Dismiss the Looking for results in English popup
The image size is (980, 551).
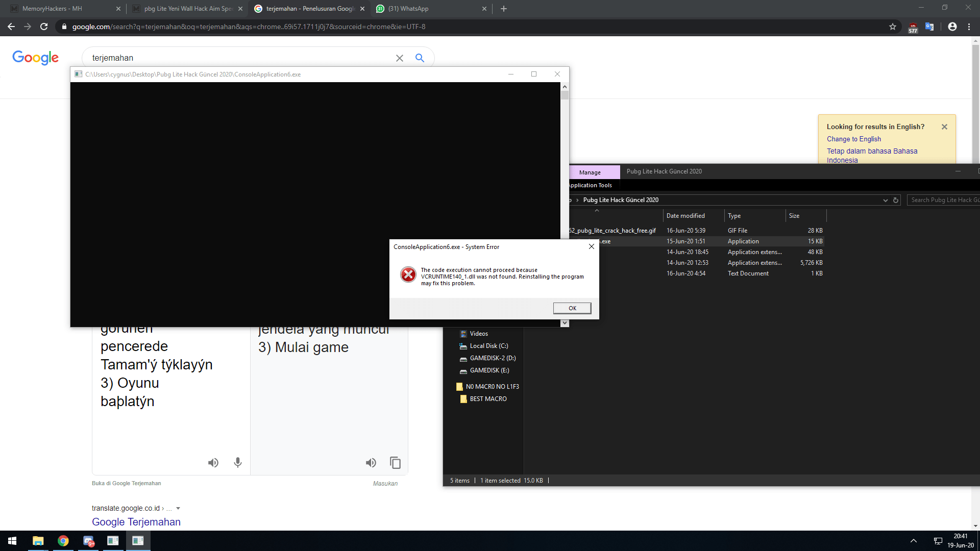(x=944, y=127)
